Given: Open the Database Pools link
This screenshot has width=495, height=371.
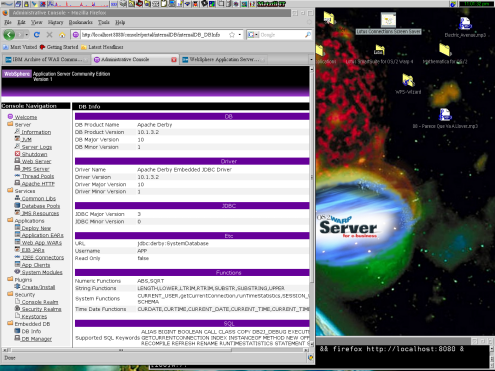Looking at the screenshot, I should (x=41, y=206).
